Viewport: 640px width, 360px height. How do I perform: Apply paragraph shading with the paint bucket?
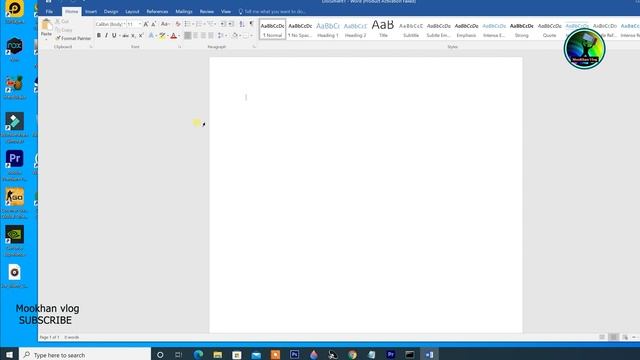point(235,36)
